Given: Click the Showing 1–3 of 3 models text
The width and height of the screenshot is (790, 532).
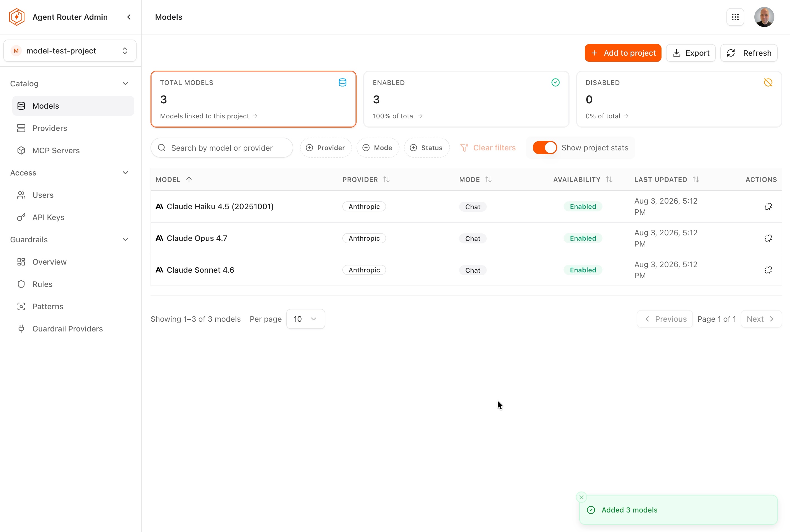Looking at the screenshot, I should 195,319.
